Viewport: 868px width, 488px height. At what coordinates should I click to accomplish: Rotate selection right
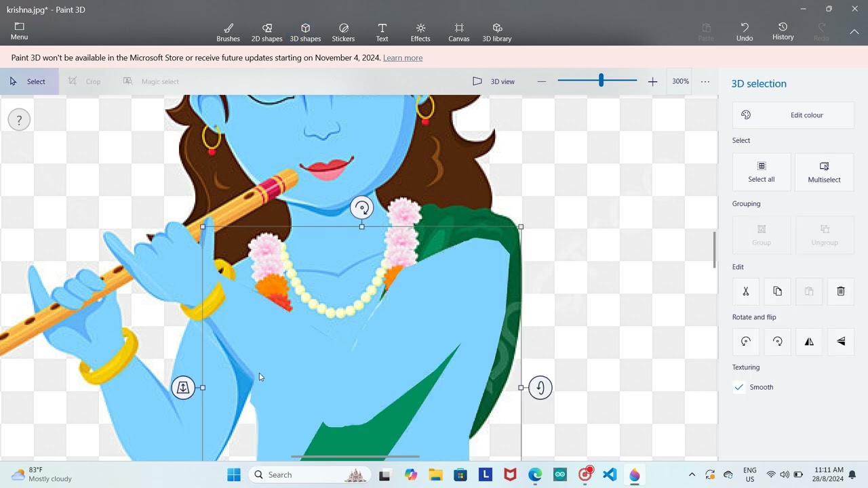[x=777, y=342]
